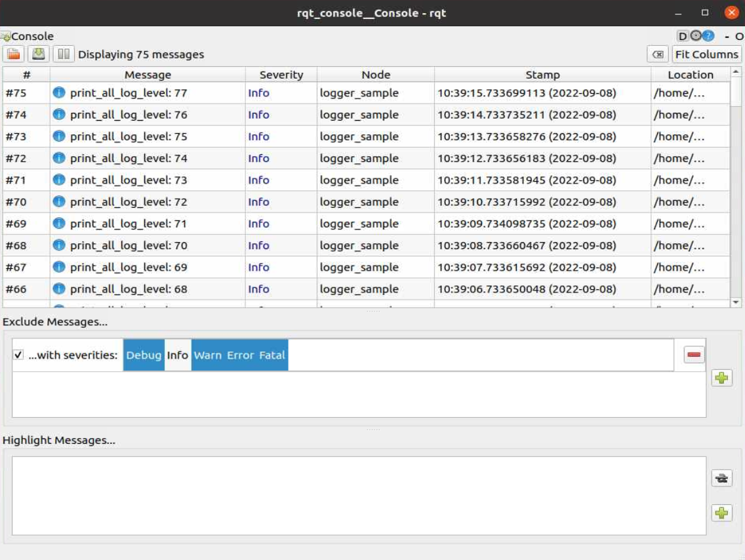Save messages to file icon
The image size is (745, 560).
click(39, 54)
